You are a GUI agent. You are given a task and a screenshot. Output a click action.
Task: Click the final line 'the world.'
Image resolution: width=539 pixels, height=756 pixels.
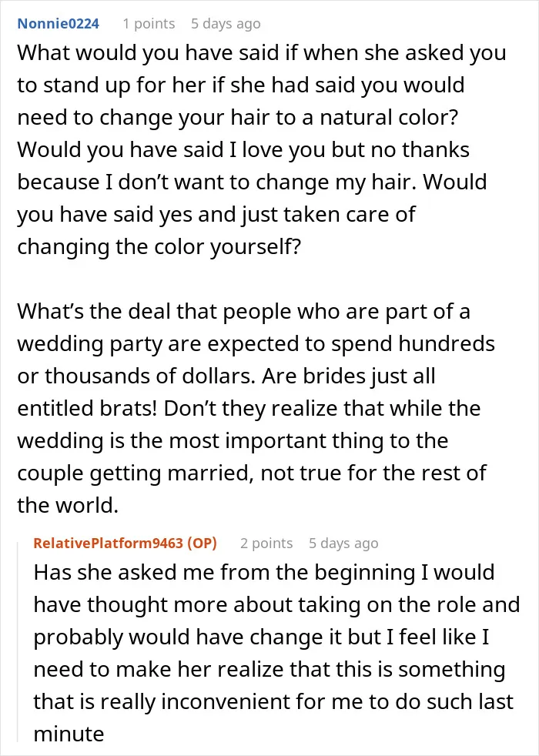point(68,505)
